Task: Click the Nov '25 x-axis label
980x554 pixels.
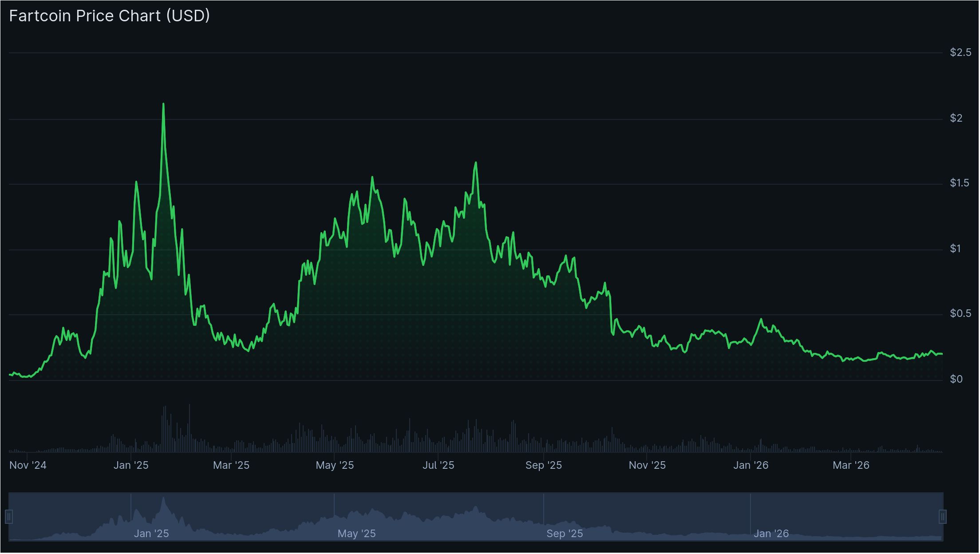Action: pyautogui.click(x=647, y=465)
